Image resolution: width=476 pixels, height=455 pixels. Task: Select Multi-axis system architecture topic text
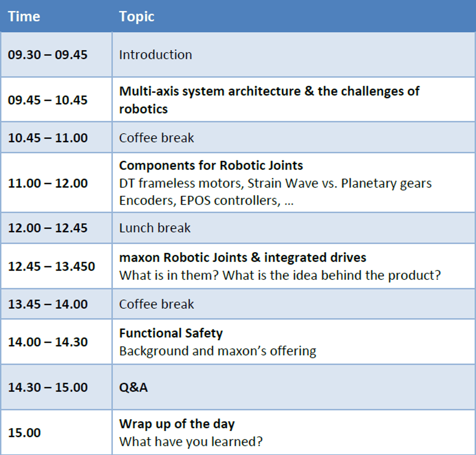coord(269,91)
